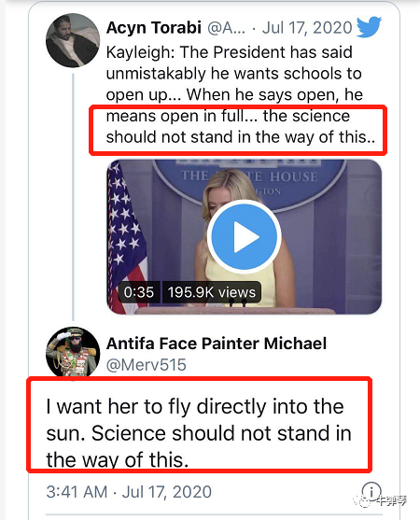Viewport: 420px width, 520px height.
Task: Open the Acyn Torabi display name
Action: pyautogui.click(x=154, y=27)
